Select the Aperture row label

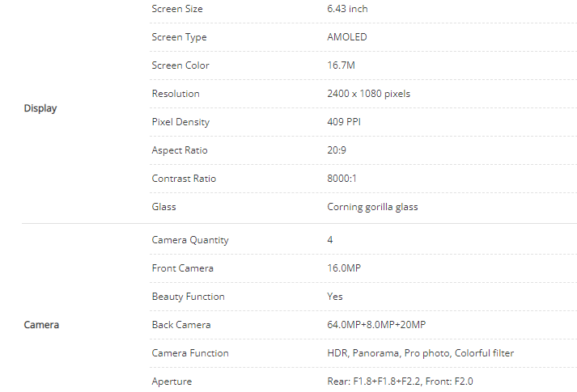(x=172, y=381)
